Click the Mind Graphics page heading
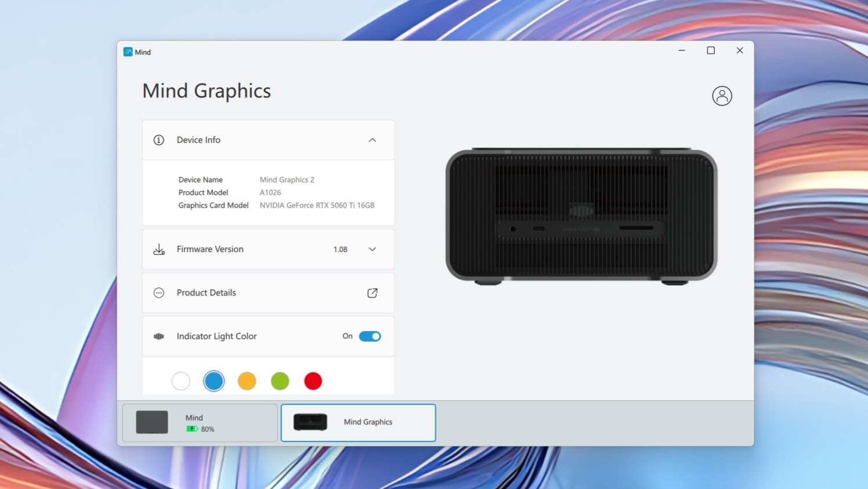This screenshot has width=868, height=489. (207, 91)
